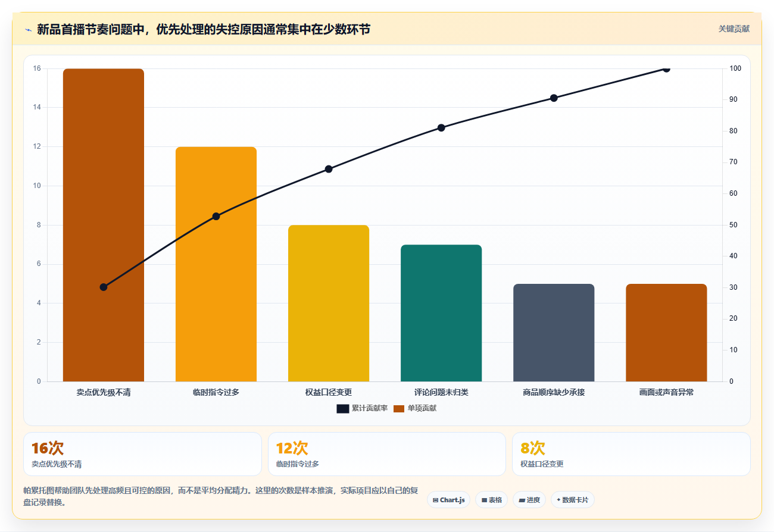
Task: Click the left axis value 14
Action: (x=37, y=107)
